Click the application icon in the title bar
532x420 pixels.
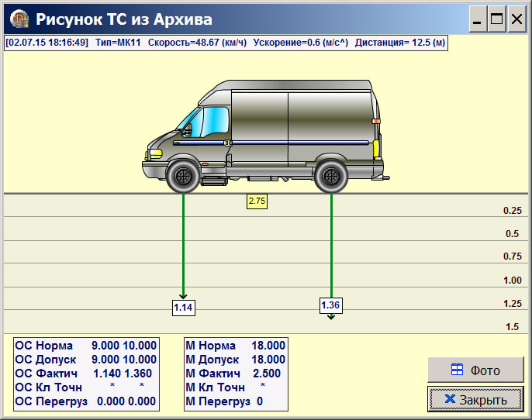coord(17,19)
